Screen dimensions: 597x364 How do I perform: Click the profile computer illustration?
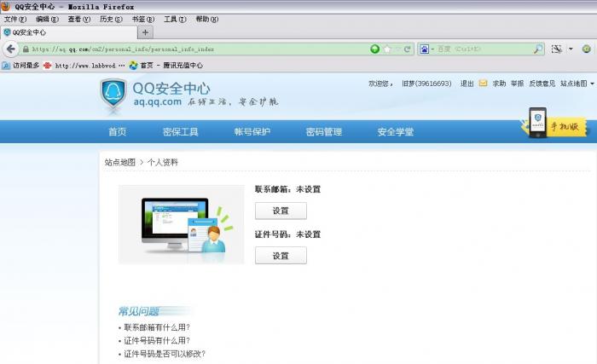point(182,224)
